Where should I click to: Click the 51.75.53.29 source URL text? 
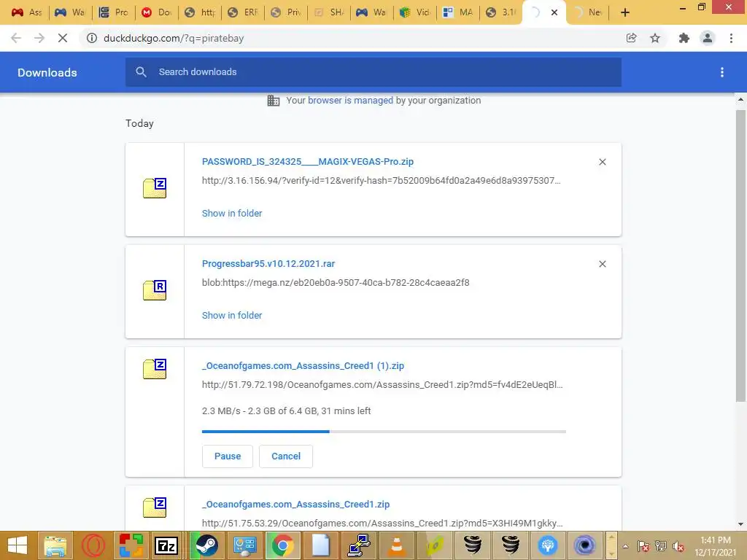click(x=382, y=523)
